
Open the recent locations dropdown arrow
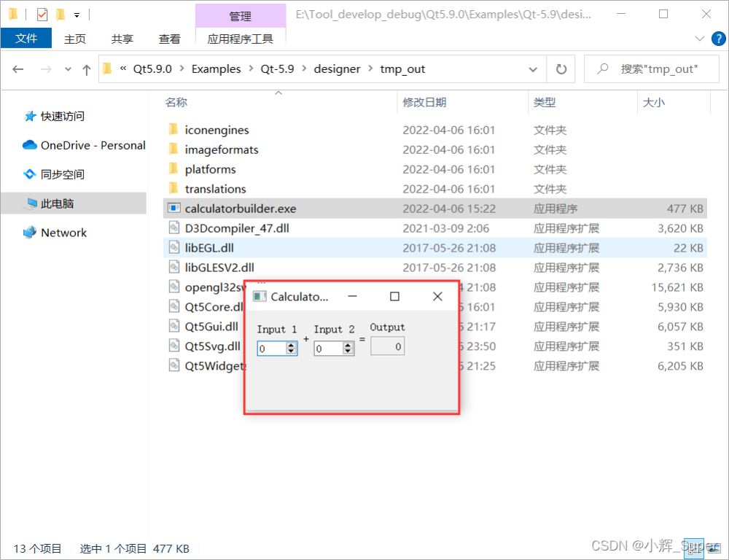pos(68,69)
